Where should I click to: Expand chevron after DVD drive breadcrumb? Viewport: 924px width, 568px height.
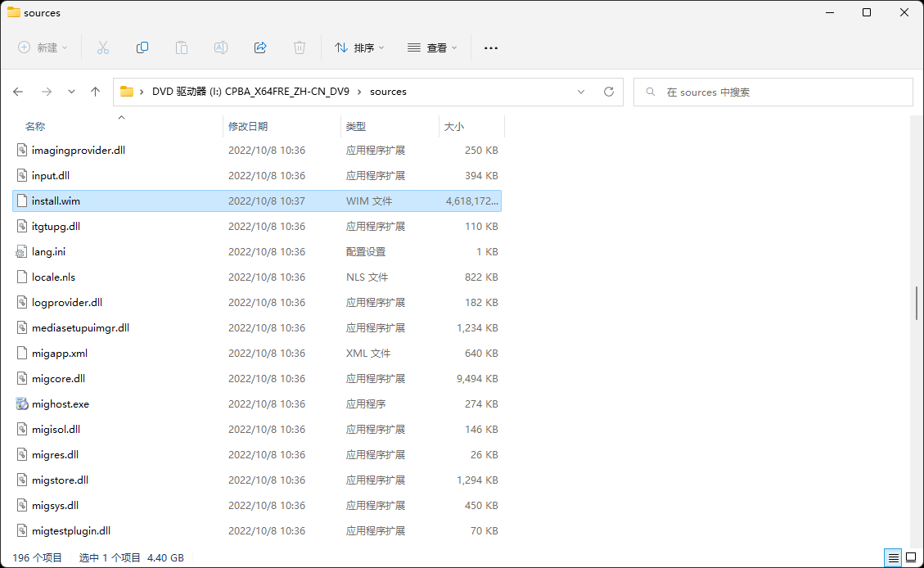[x=359, y=92]
